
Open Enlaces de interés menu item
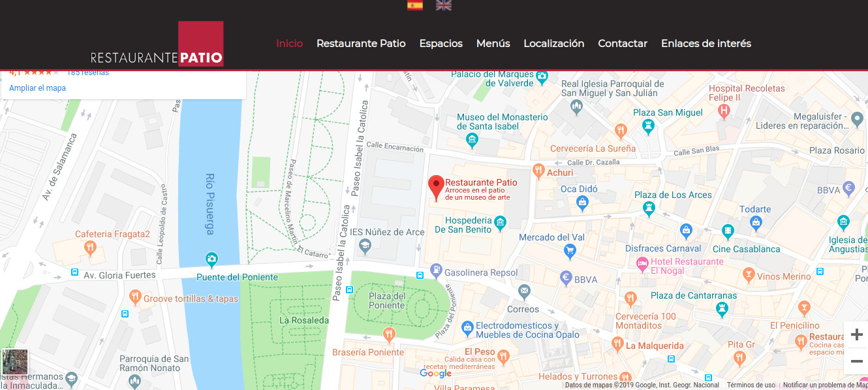click(x=705, y=43)
